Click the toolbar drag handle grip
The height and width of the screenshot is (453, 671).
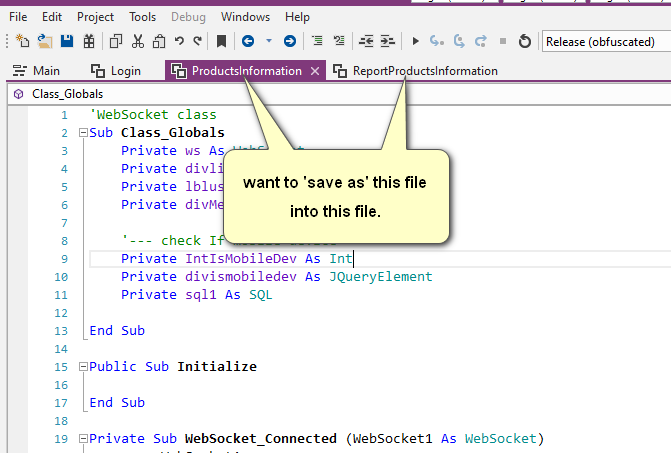coord(7,41)
